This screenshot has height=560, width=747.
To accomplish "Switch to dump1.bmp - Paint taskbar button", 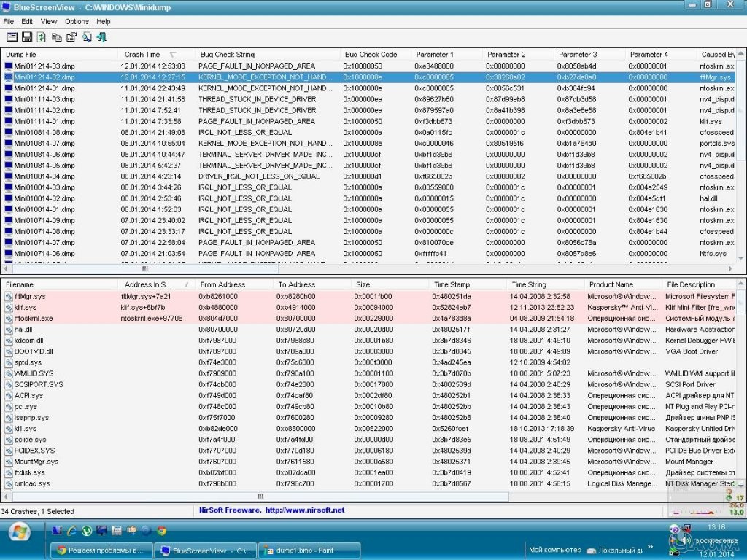I will [x=309, y=551].
